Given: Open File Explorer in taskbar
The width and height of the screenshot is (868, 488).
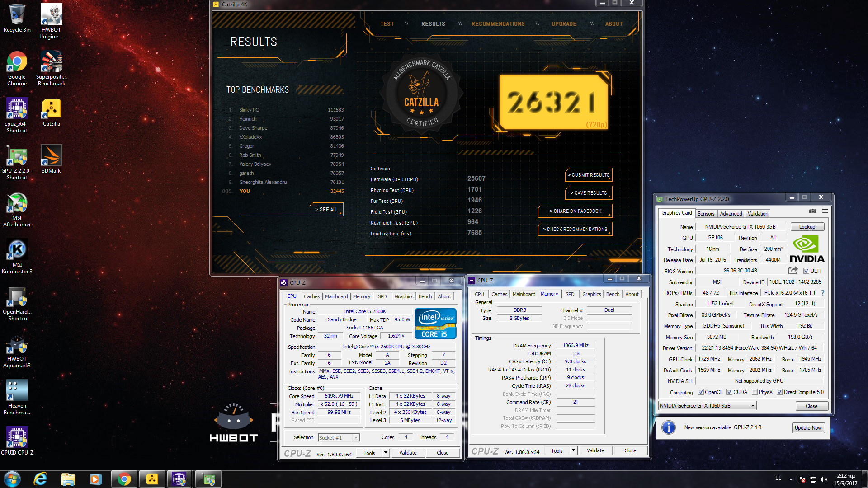Looking at the screenshot, I should (68, 479).
